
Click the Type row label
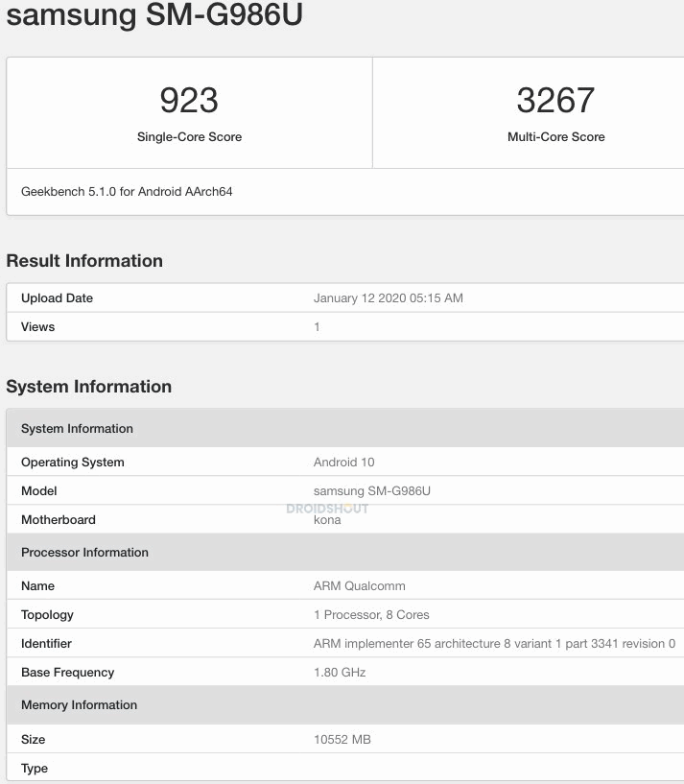(35, 769)
